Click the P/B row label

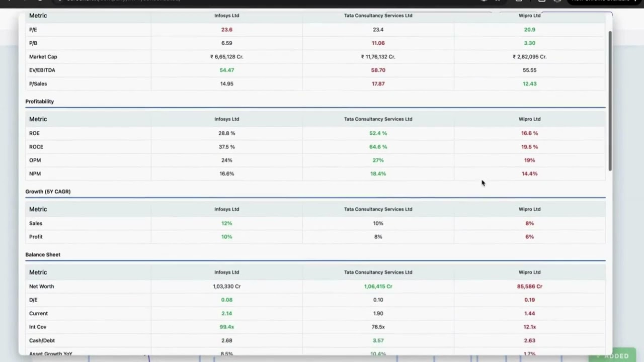[x=33, y=43]
